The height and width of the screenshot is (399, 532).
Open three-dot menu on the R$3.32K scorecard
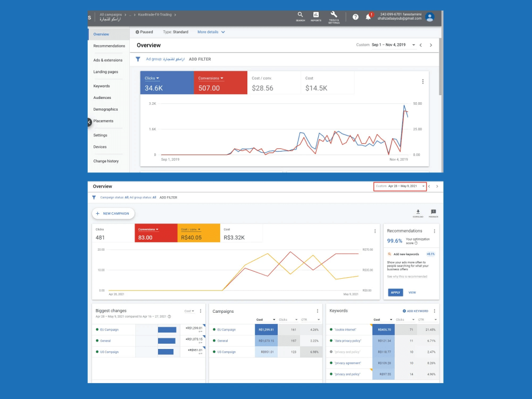pyautogui.click(x=375, y=231)
